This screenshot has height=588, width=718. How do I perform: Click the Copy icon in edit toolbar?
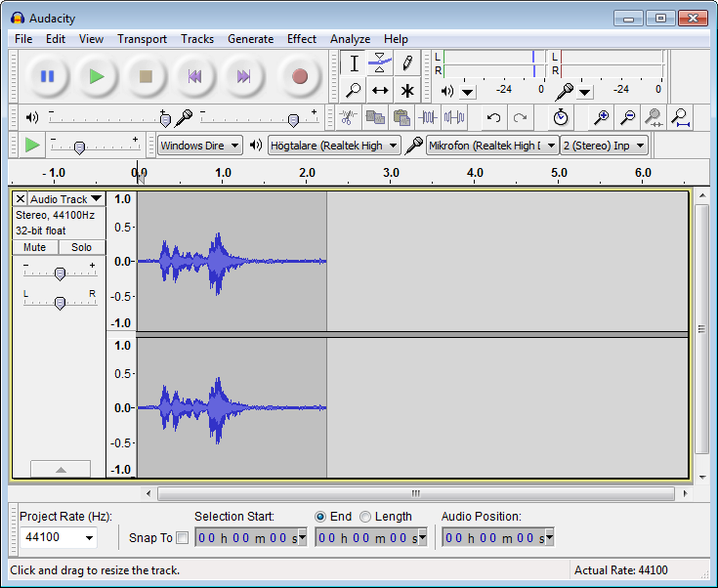coord(374,117)
